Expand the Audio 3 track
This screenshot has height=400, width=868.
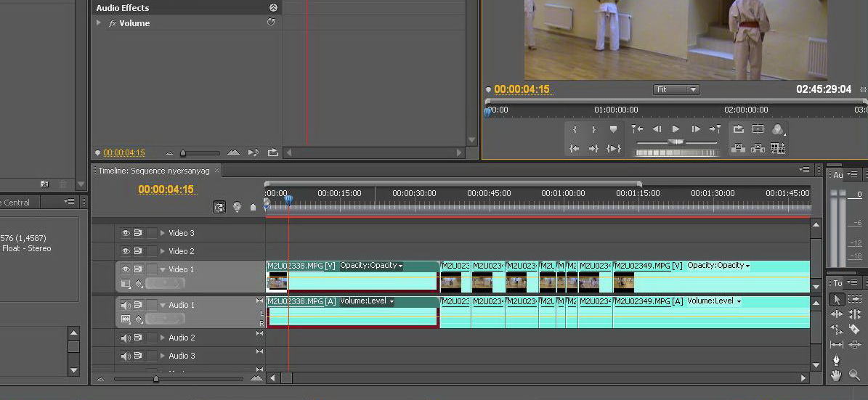[163, 356]
